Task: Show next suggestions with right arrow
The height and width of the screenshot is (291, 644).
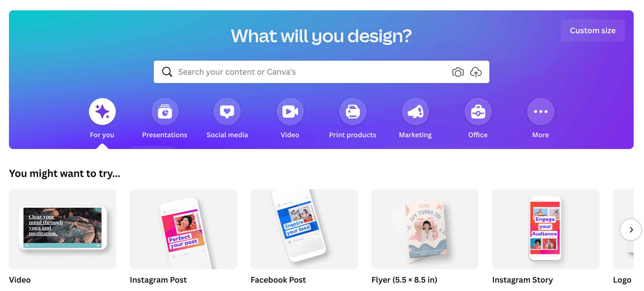Action: tap(631, 230)
